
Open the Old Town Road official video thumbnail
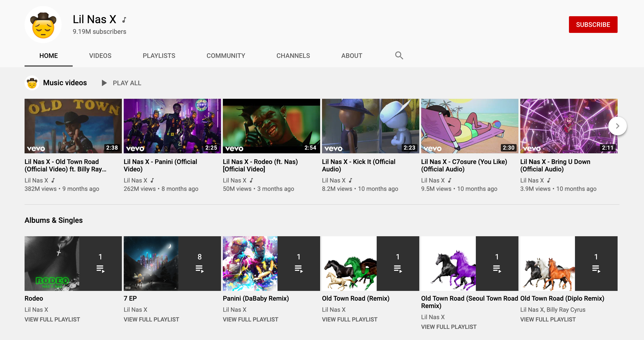(x=73, y=126)
